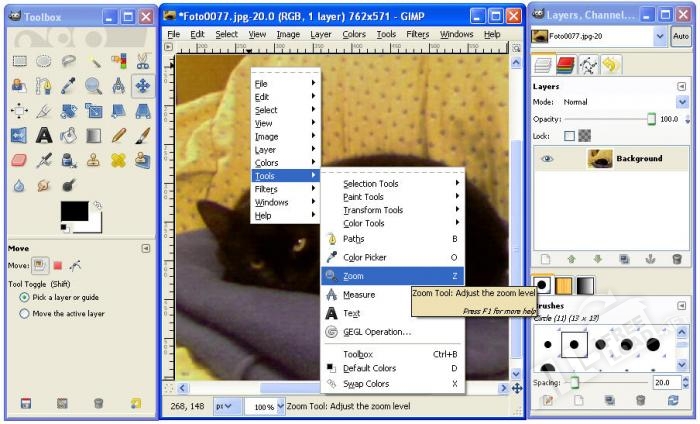Enable the lock pixels checkbox

coord(569,136)
